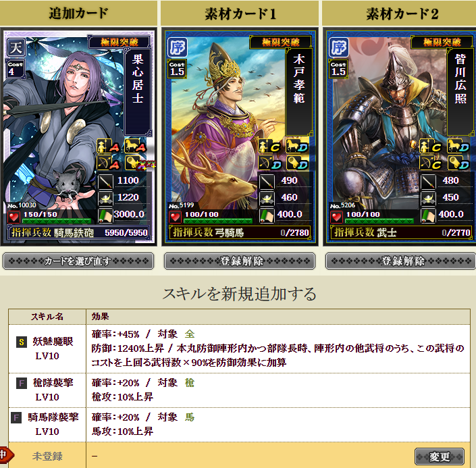Screen dimensions: 476x468
Task: Click the 天 rarity badge on 果心居士 card
Action: pyautogui.click(x=16, y=47)
